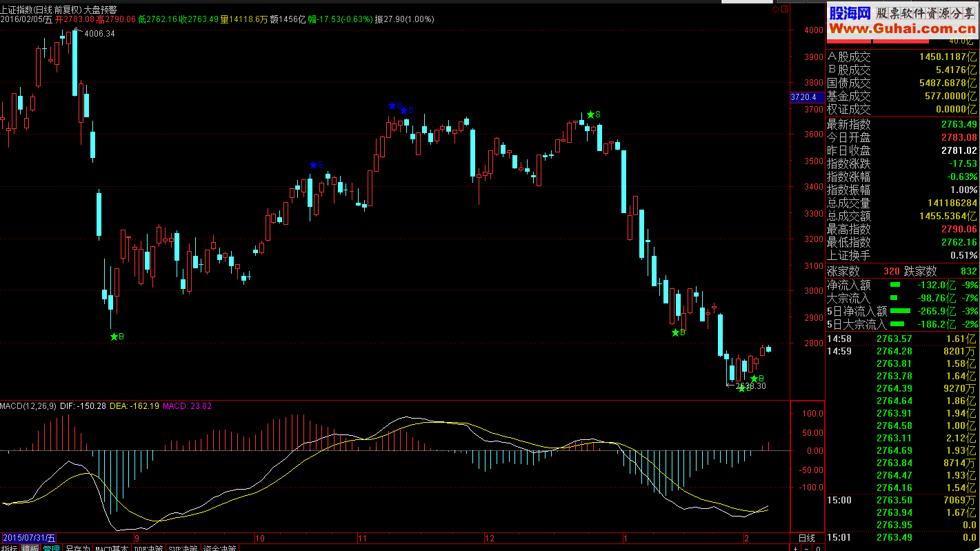Click the 3720.4 price cursor label
Image resolution: width=980 pixels, height=551 pixels.
pyautogui.click(x=806, y=97)
